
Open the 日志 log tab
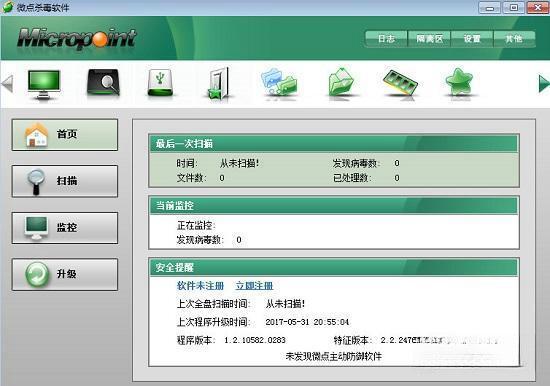pyautogui.click(x=386, y=39)
